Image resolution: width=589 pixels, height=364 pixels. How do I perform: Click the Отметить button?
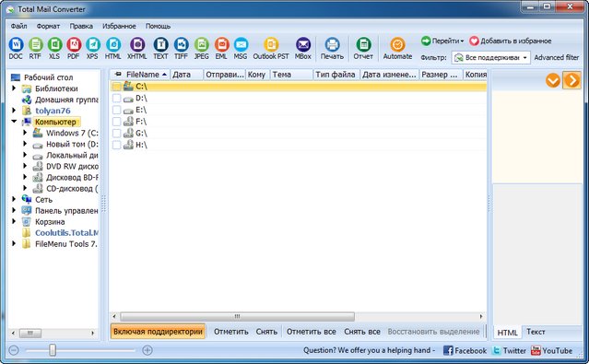click(231, 332)
